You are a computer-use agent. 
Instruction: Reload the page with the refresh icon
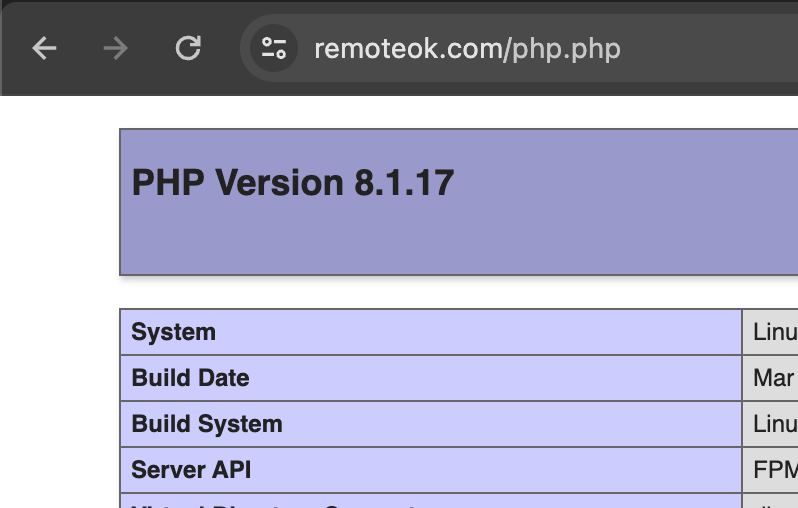188,48
